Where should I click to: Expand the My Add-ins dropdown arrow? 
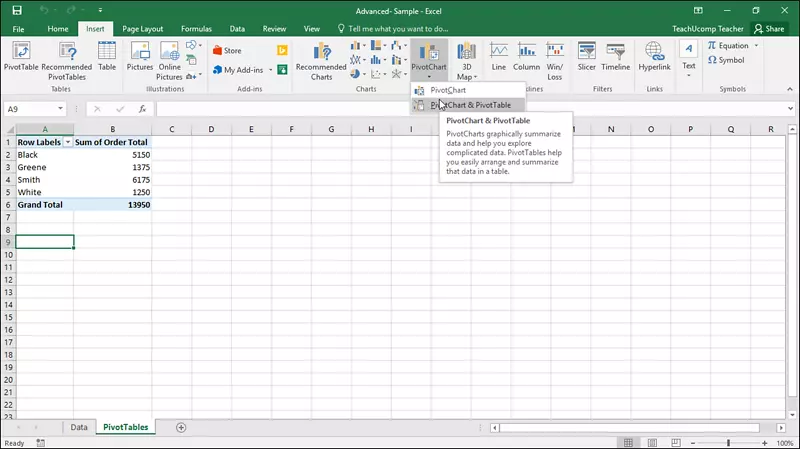click(x=270, y=70)
